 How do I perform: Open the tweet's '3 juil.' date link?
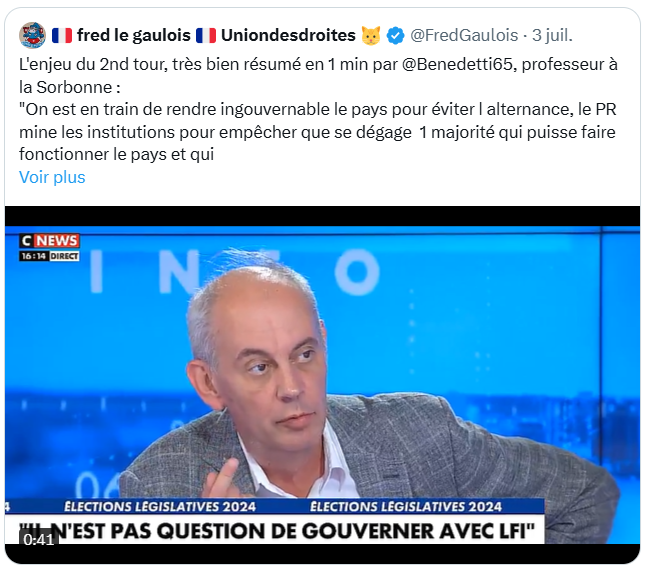point(552,36)
